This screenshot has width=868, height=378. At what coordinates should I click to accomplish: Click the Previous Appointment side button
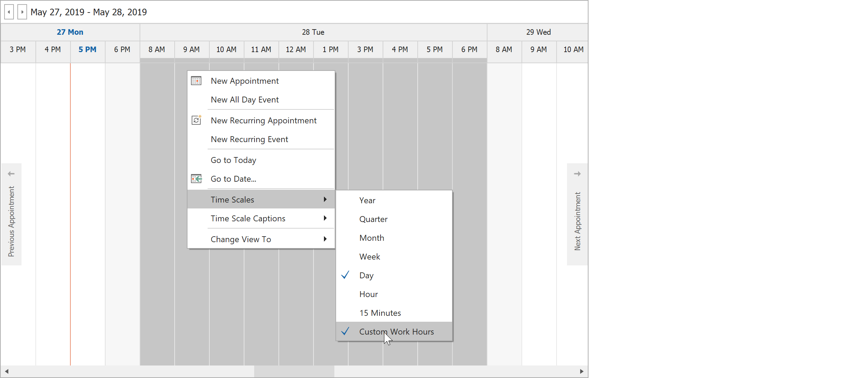click(x=11, y=214)
